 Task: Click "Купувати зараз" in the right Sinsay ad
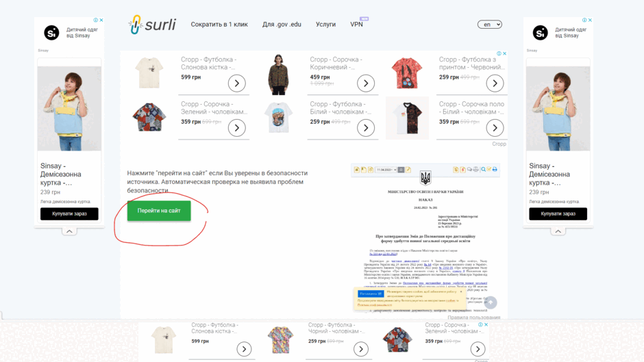click(x=558, y=214)
